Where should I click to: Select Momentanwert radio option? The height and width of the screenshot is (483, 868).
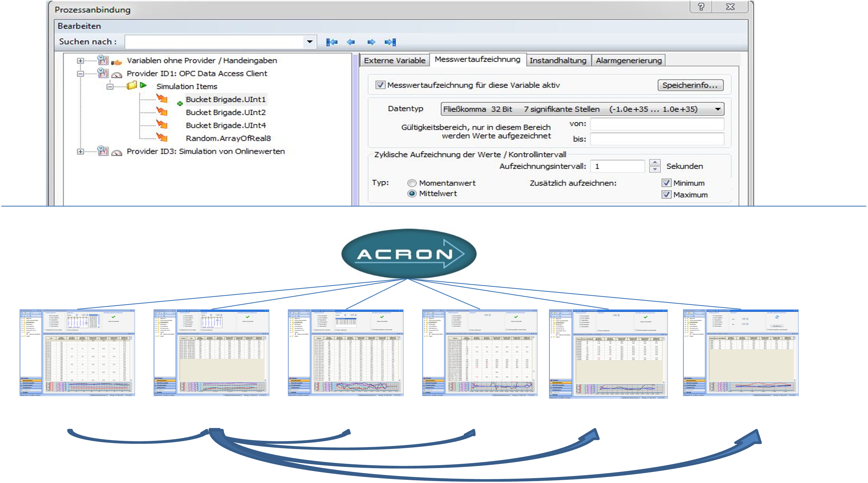(x=412, y=183)
